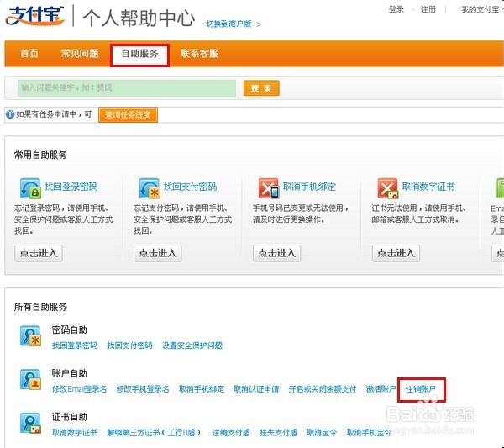Click the 激活账户 link
The width and height of the screenshot is (504, 448).
point(381,389)
